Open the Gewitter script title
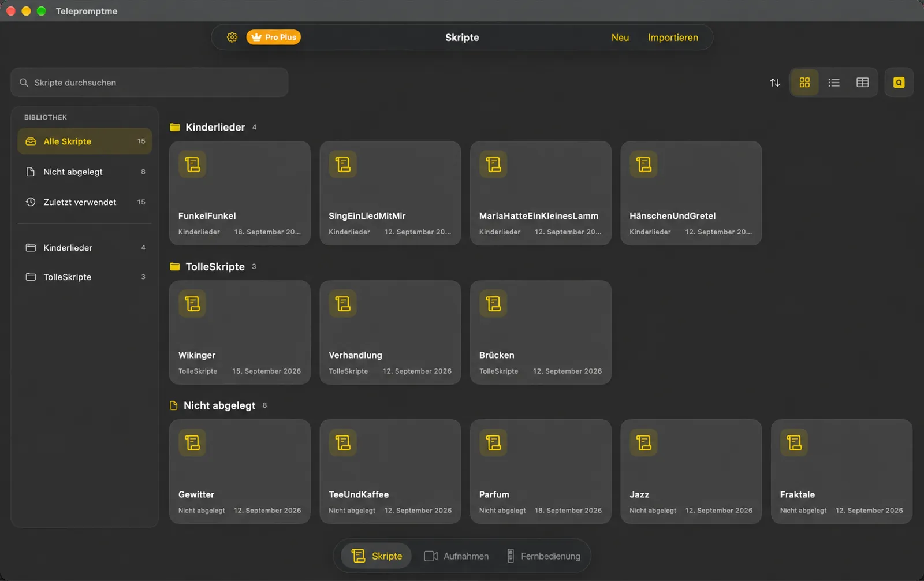 click(x=196, y=495)
